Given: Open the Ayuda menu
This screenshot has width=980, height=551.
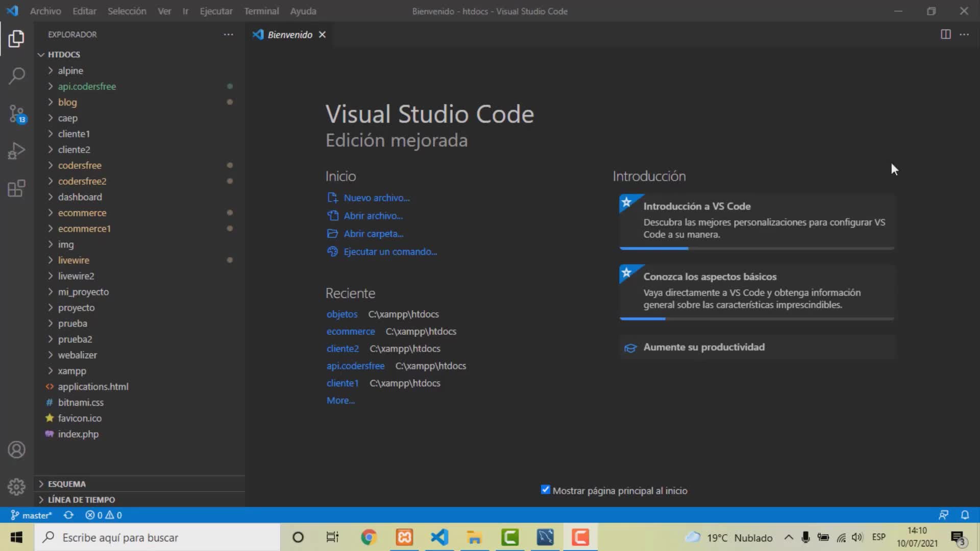Looking at the screenshot, I should [303, 11].
